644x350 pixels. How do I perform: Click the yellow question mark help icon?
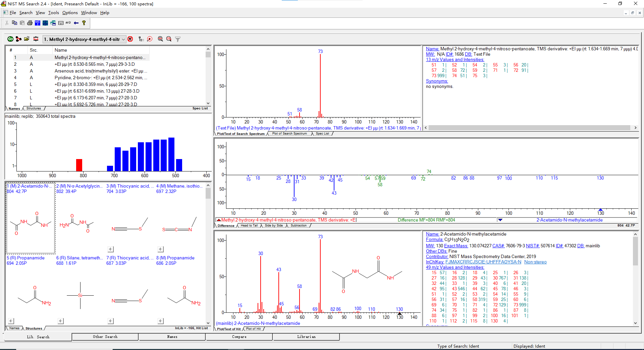tap(84, 23)
